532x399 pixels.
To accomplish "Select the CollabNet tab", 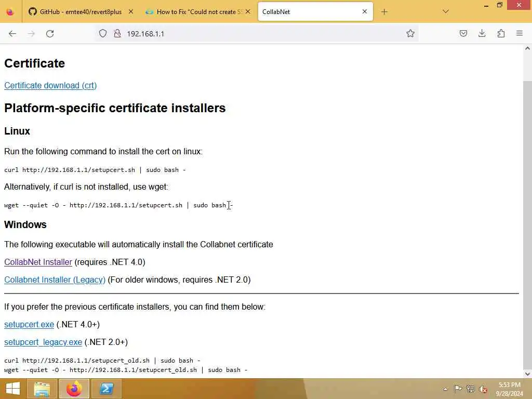I will pyautogui.click(x=315, y=11).
